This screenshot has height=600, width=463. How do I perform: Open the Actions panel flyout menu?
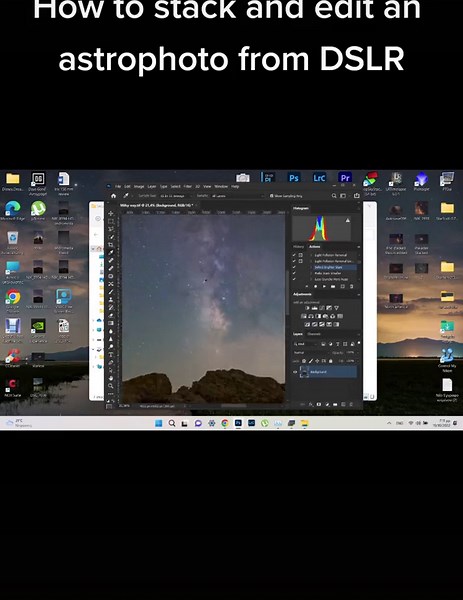click(x=359, y=247)
